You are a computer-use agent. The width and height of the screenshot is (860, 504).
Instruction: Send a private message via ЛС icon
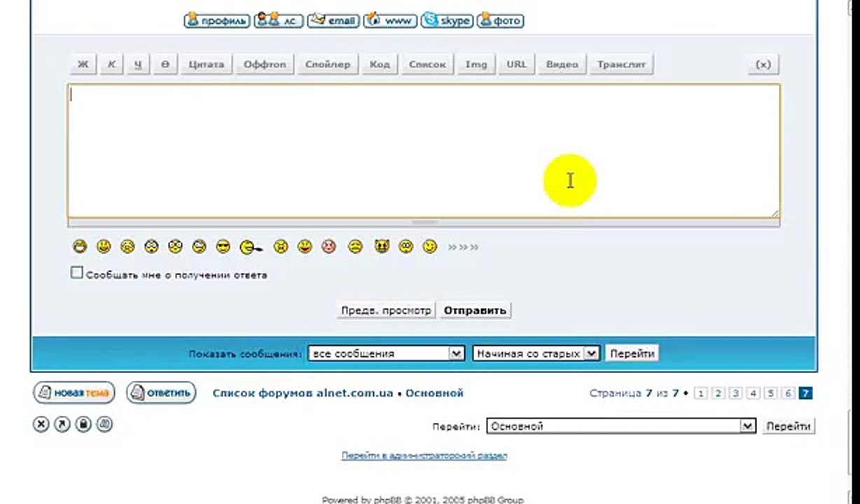[x=279, y=20]
